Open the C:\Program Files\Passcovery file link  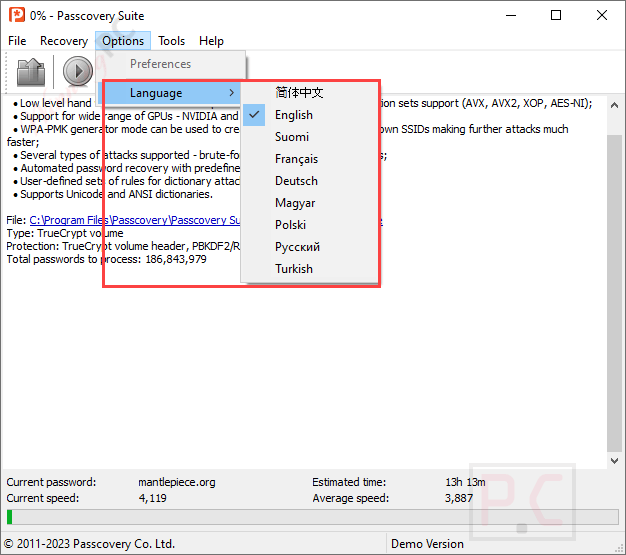point(135,220)
